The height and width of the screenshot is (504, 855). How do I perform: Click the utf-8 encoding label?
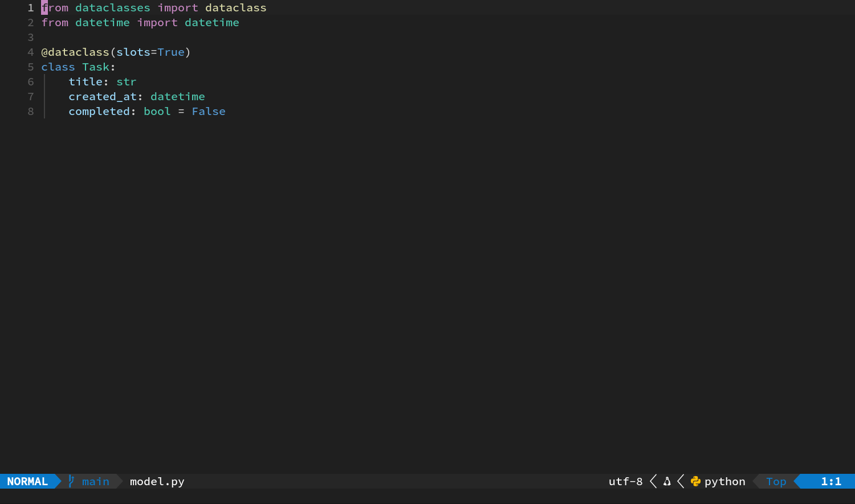[x=625, y=481]
